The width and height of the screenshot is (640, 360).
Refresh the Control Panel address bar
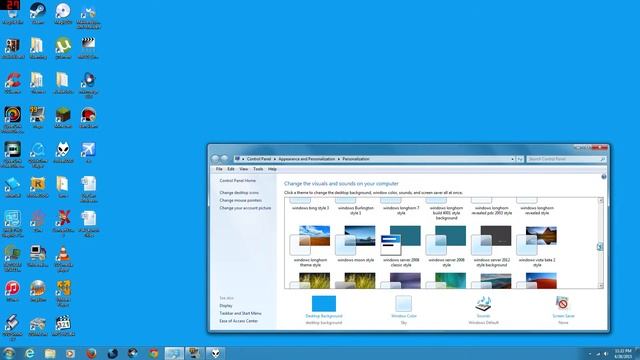tap(520, 159)
